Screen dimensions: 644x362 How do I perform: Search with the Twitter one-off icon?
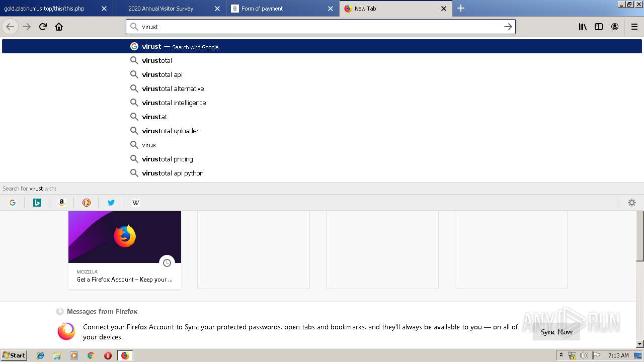click(x=111, y=203)
